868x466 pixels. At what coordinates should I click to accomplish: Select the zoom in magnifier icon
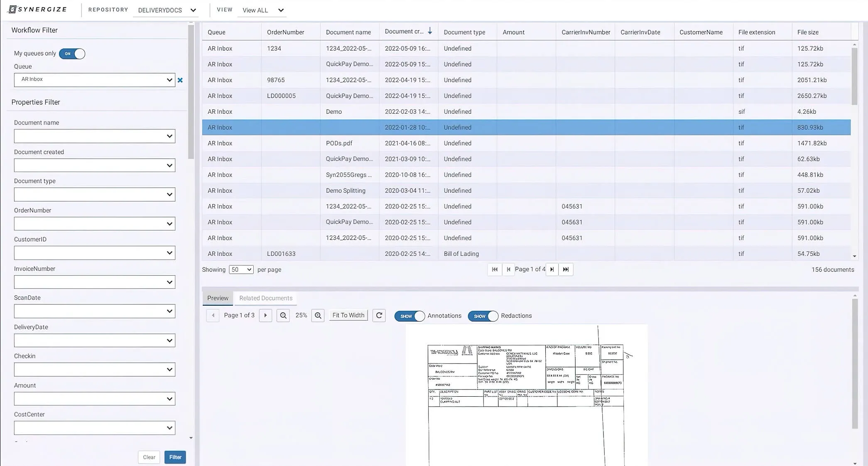click(x=318, y=315)
